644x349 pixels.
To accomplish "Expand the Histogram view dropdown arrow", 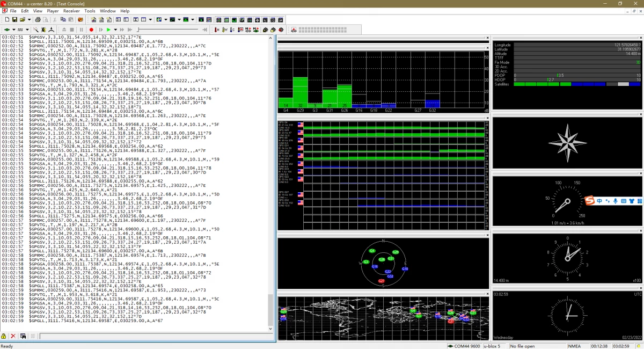I will coord(193,20).
